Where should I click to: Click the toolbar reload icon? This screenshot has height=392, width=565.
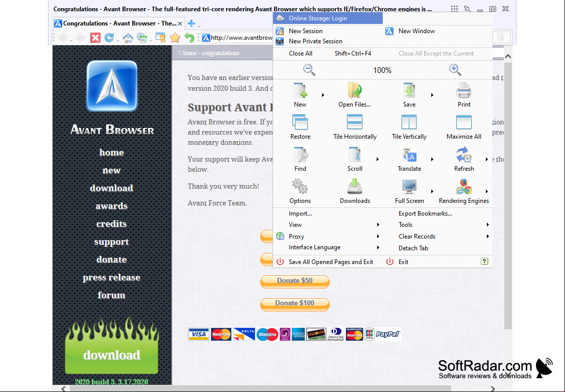click(x=109, y=37)
